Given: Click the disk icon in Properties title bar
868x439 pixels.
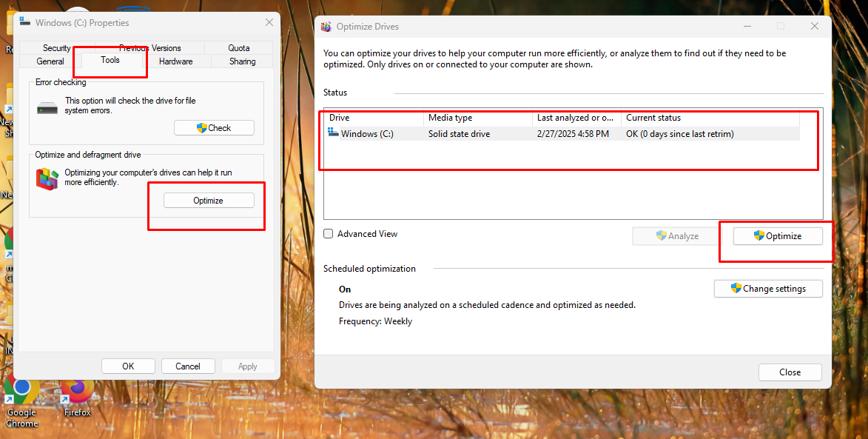Looking at the screenshot, I should (x=24, y=22).
